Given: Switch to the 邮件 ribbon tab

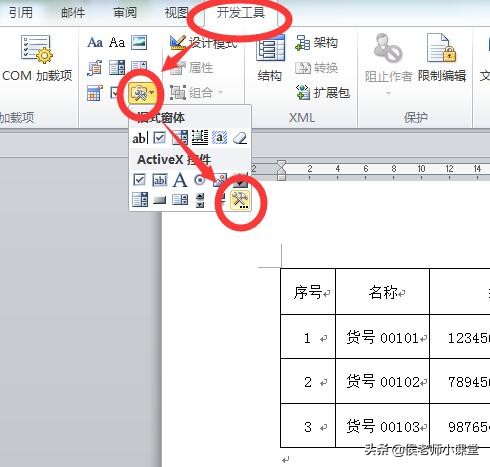Looking at the screenshot, I should 73,13.
